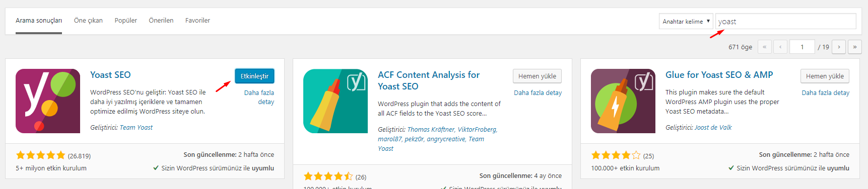868x189 pixels.
Task: Click the Yoast SEO plugin logo icon
Action: pos(48,101)
